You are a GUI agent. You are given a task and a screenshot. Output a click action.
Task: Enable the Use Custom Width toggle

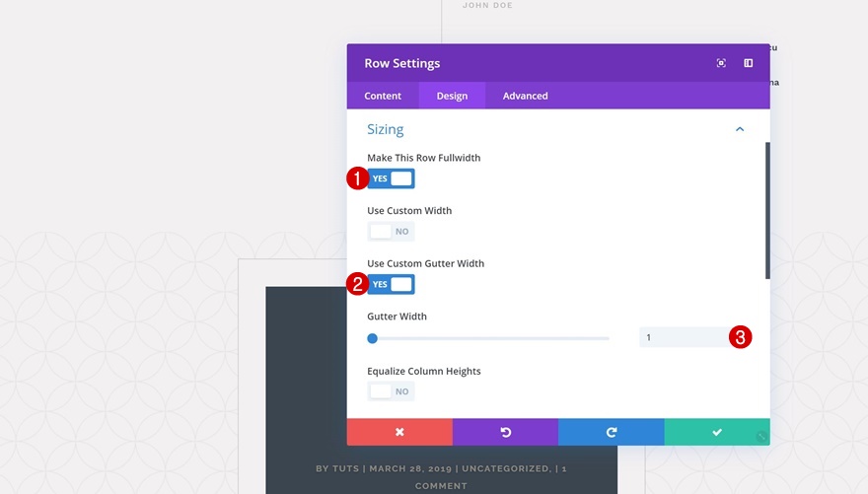(x=391, y=232)
